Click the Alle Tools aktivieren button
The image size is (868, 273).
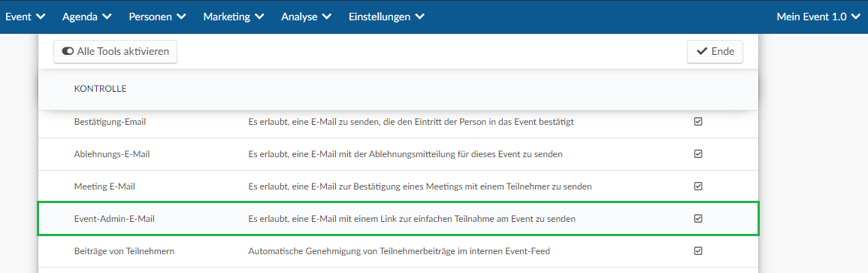(115, 51)
